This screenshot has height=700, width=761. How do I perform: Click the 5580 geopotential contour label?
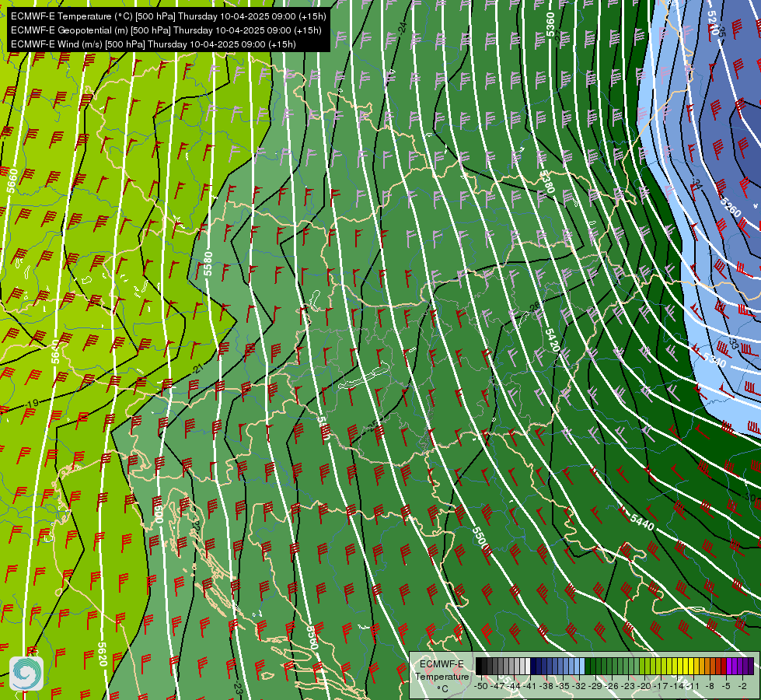(x=208, y=264)
